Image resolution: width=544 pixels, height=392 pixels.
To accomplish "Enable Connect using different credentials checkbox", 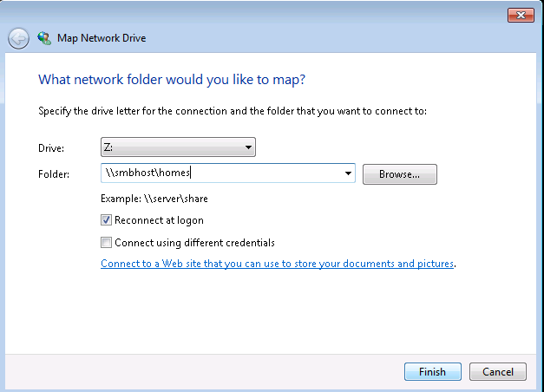I will (x=107, y=243).
